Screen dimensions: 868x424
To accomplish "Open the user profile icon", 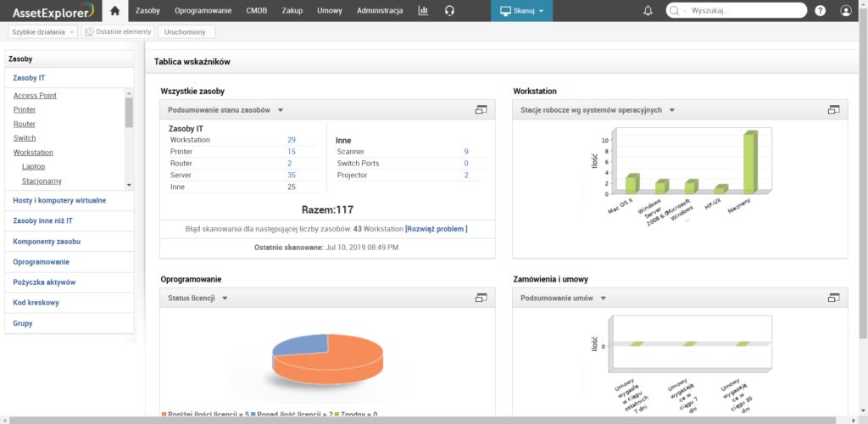I will pos(845,11).
